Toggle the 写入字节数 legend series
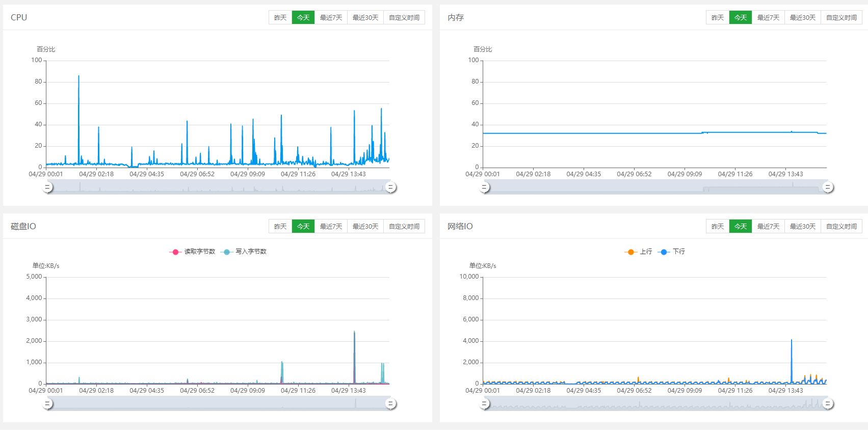The width and height of the screenshot is (868, 436). pyautogui.click(x=244, y=252)
